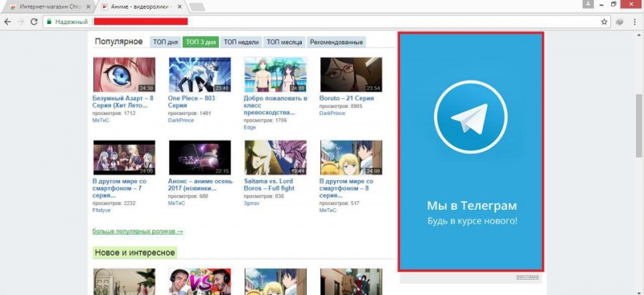
Task: Click больше популярных роликов link
Action: tap(138, 231)
